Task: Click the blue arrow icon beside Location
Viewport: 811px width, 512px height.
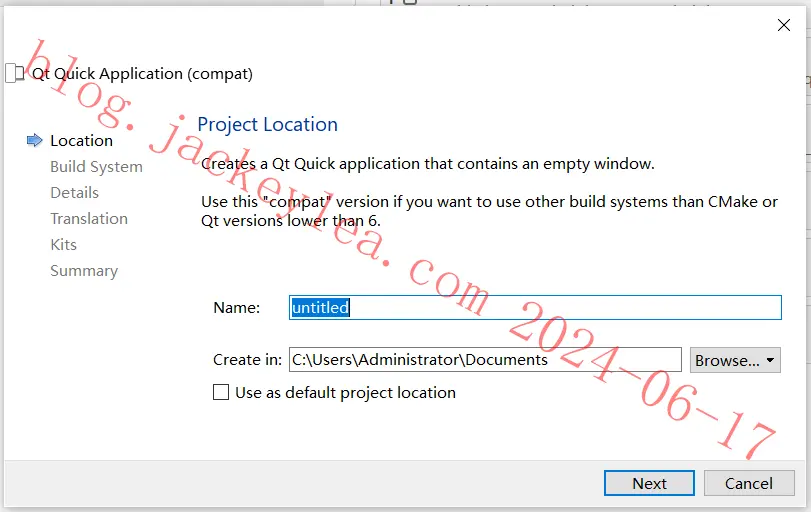Action: click(34, 140)
